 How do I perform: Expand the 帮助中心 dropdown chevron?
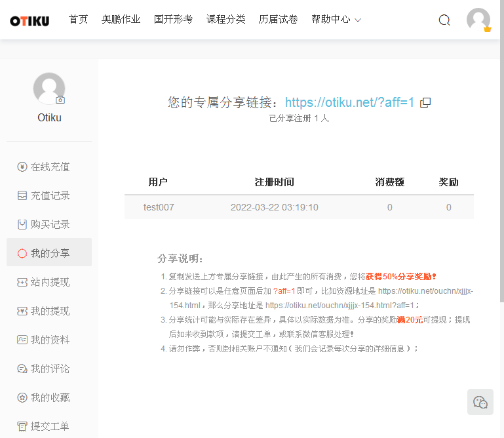pos(358,20)
